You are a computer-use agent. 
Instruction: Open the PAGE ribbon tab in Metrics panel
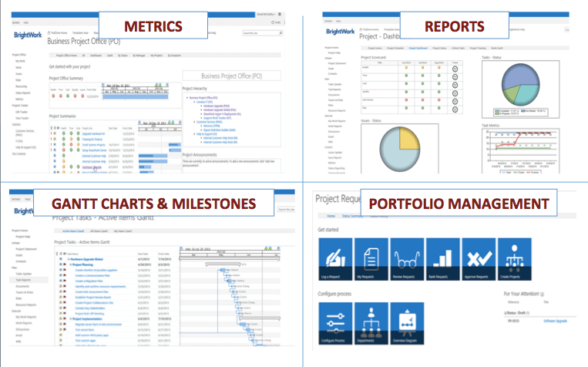coord(26,22)
